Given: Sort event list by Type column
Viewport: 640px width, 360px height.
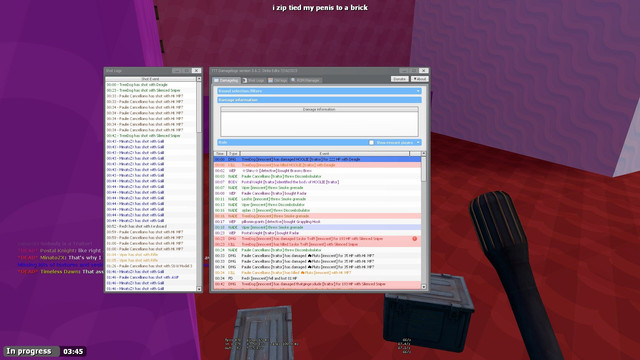Looking at the screenshot, I should (x=233, y=153).
